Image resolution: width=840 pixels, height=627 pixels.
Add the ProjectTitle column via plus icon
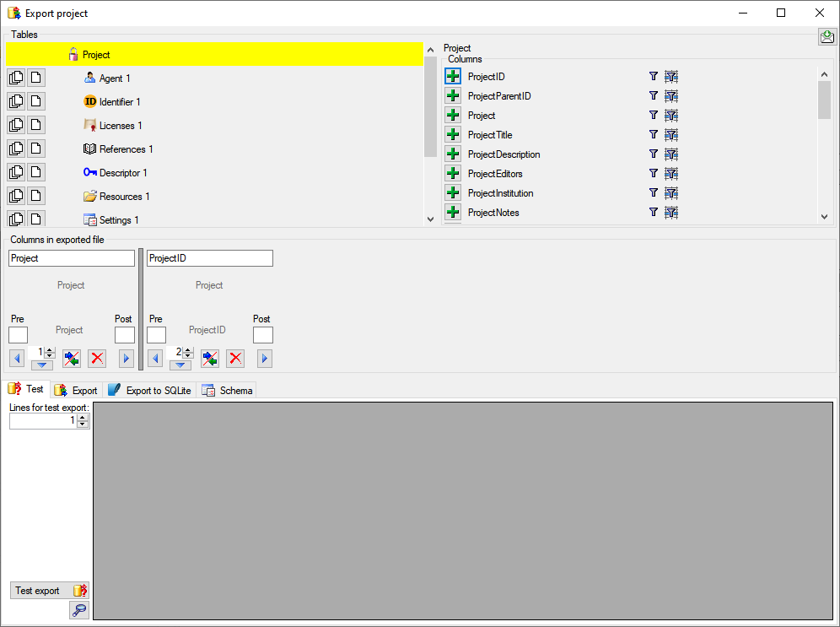click(x=453, y=134)
